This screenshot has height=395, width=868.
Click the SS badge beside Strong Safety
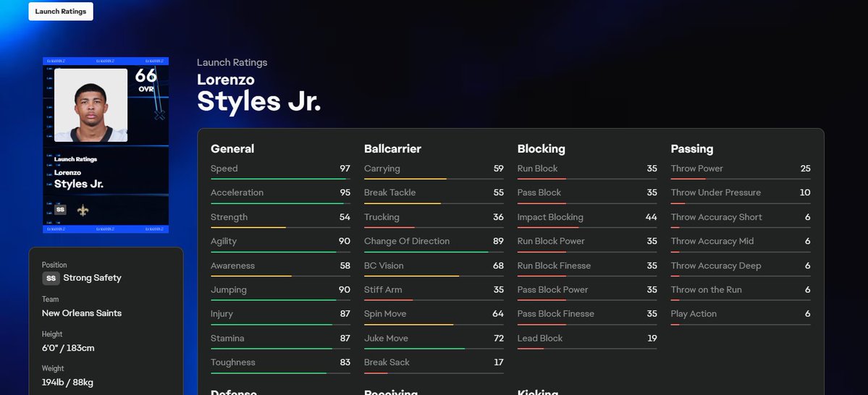click(51, 279)
